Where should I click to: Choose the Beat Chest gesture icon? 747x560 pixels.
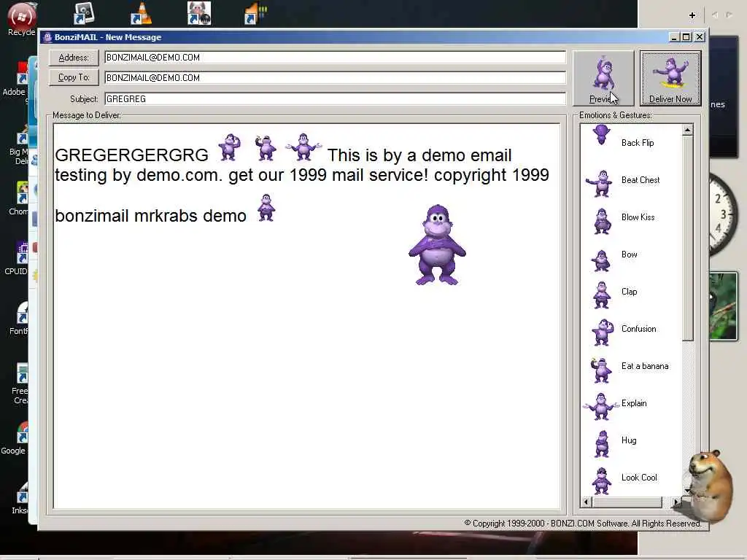coord(600,183)
